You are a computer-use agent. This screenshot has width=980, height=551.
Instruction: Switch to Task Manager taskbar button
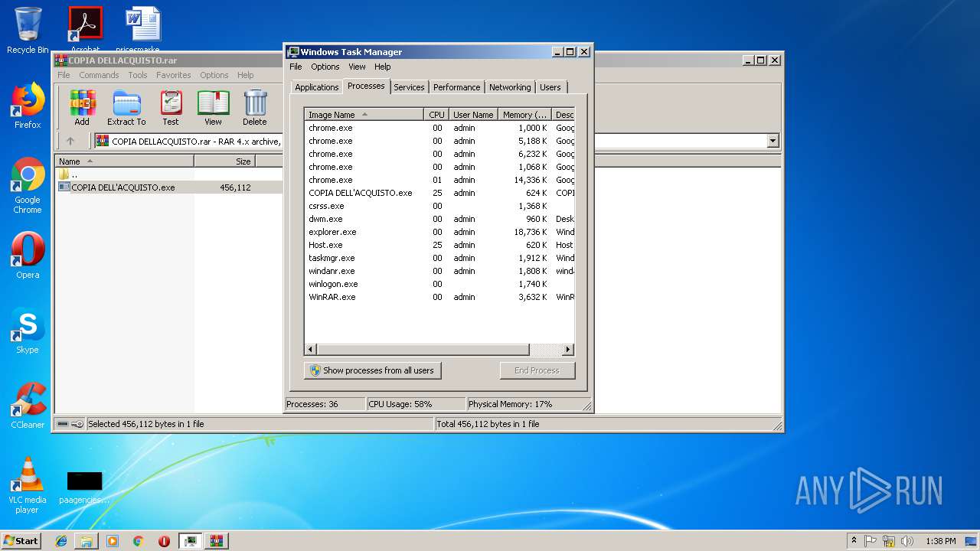190,541
